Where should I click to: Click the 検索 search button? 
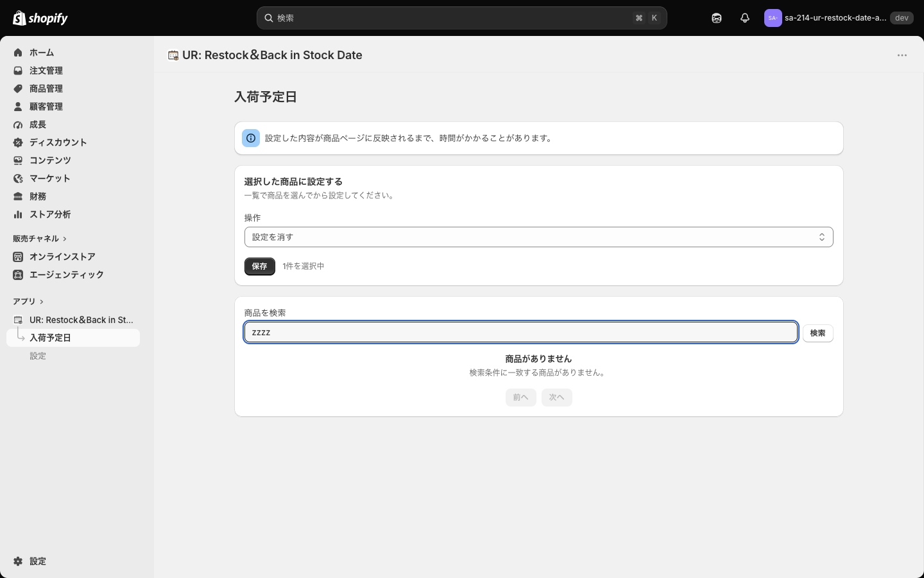coord(818,333)
